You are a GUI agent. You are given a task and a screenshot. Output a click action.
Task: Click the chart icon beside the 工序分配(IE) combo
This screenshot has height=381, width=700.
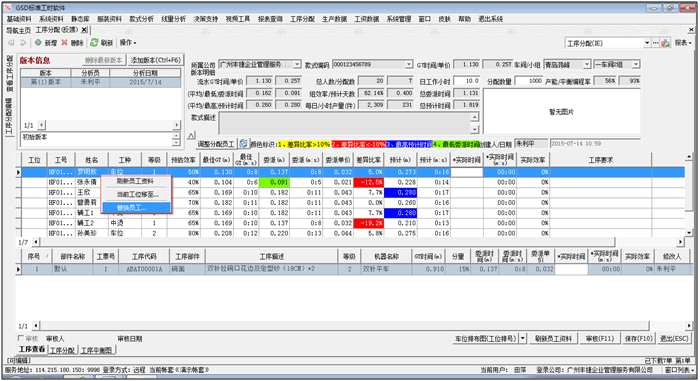[x=665, y=43]
